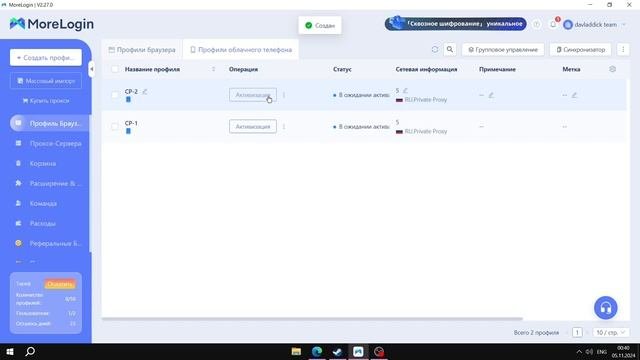Open the 10 per page dropdown
This screenshot has width=640, height=360.
click(611, 333)
